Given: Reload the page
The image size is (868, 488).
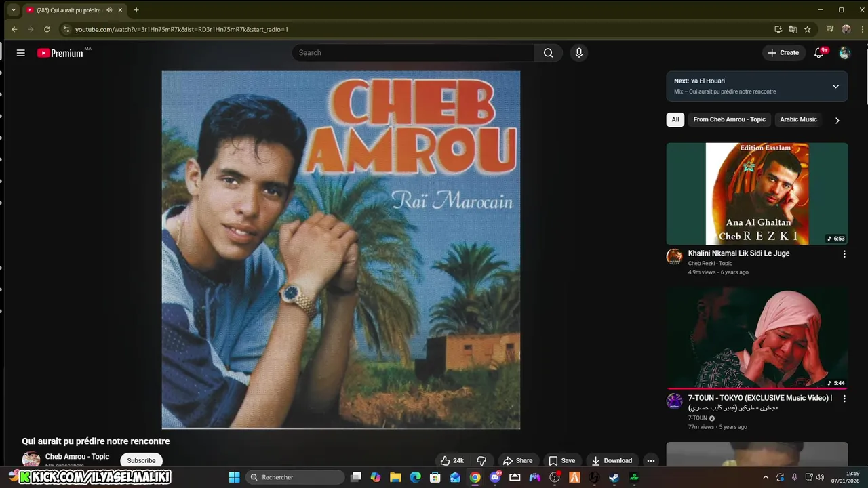Looking at the screenshot, I should coord(47,29).
